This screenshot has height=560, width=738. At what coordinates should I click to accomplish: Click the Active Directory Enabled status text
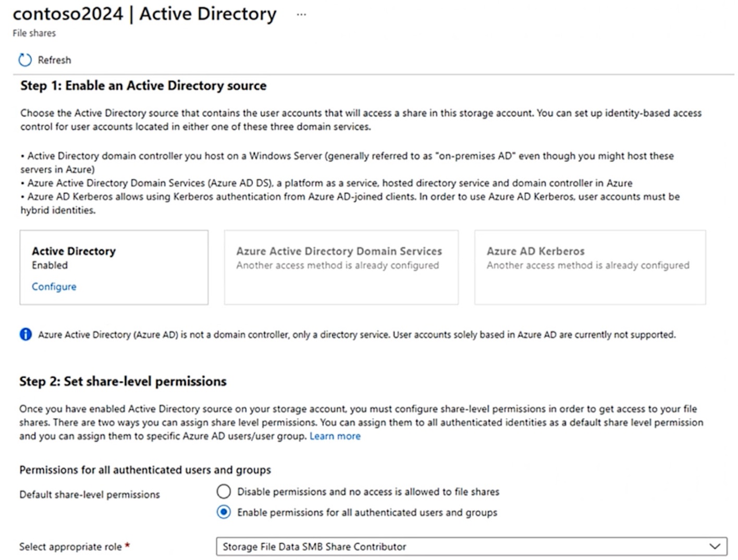[50, 265]
